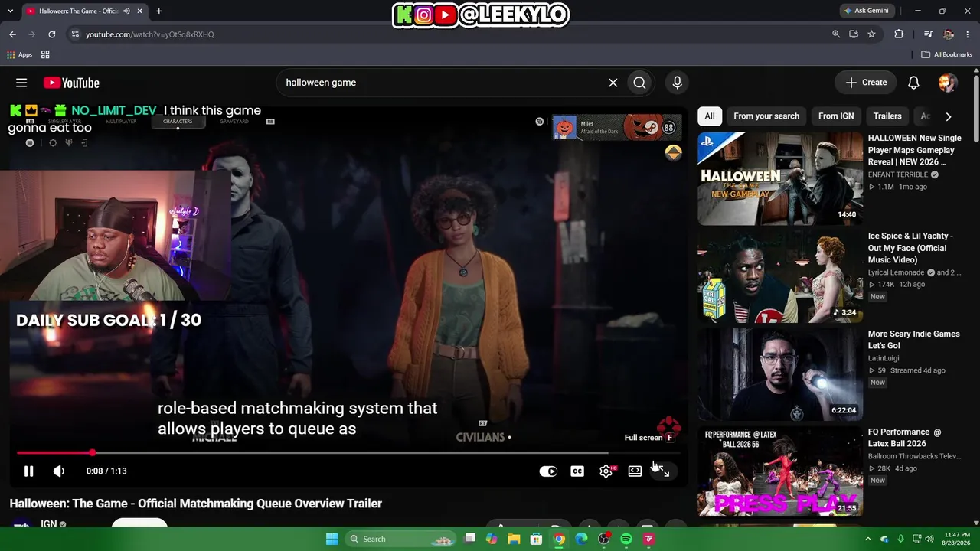Viewport: 980px width, 551px height.
Task: Open the Chrome extensions puzzle icon
Action: pyautogui.click(x=899, y=34)
